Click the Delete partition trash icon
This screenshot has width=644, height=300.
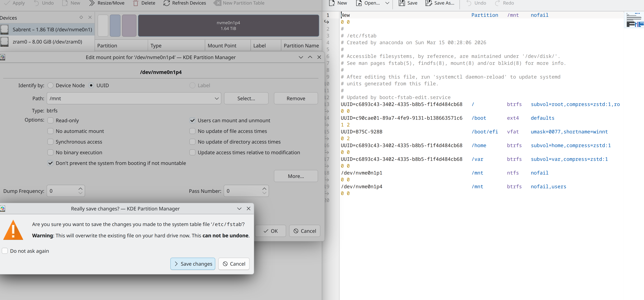(x=136, y=3)
